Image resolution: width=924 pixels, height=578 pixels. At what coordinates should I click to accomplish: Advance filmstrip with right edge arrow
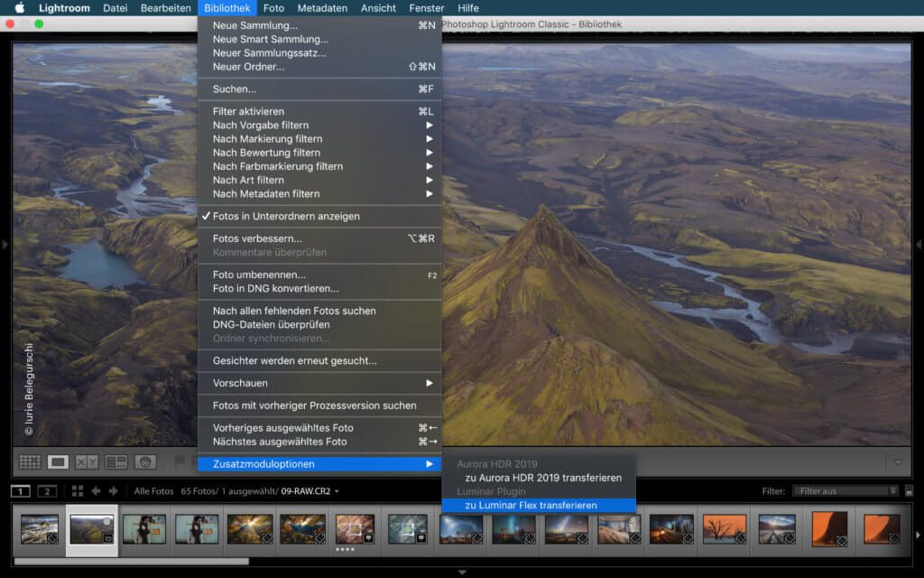pyautogui.click(x=918, y=536)
